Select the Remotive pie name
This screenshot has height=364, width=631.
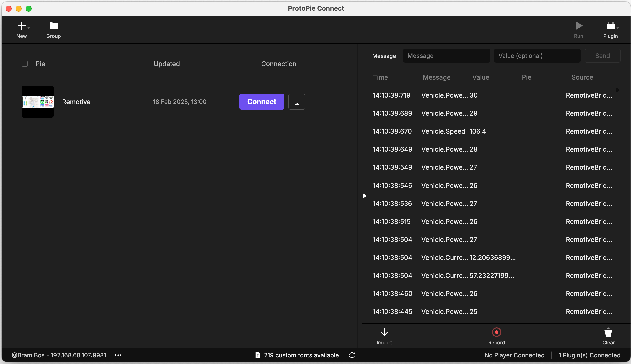point(76,102)
